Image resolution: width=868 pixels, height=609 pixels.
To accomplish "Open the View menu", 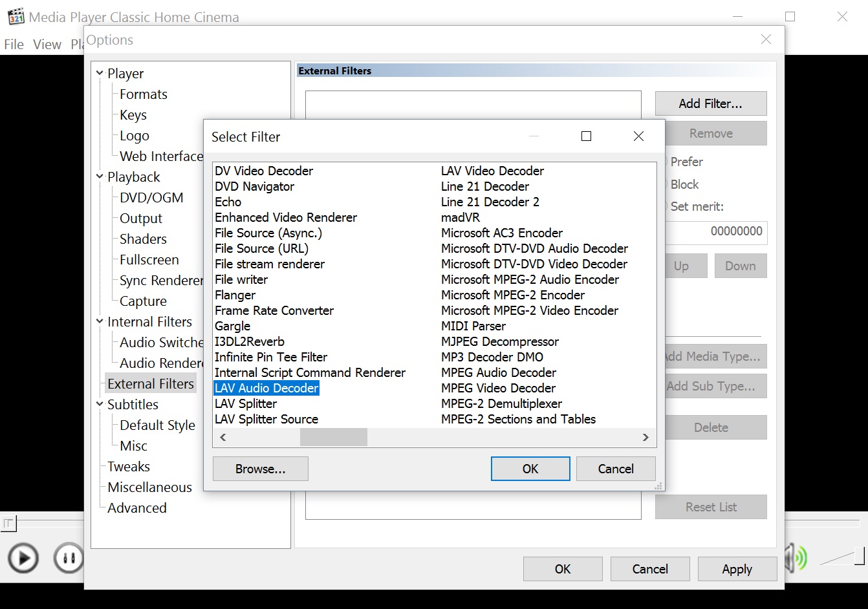I will pos(47,44).
